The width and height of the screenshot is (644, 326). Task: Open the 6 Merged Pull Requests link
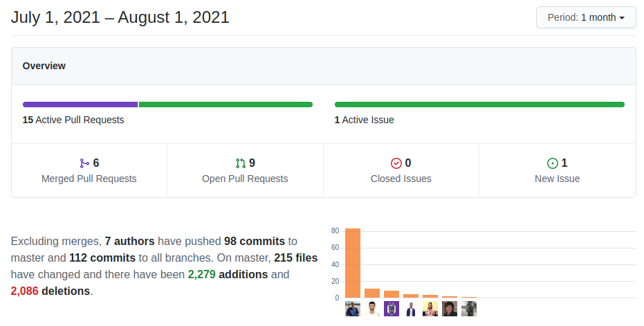coord(89,170)
